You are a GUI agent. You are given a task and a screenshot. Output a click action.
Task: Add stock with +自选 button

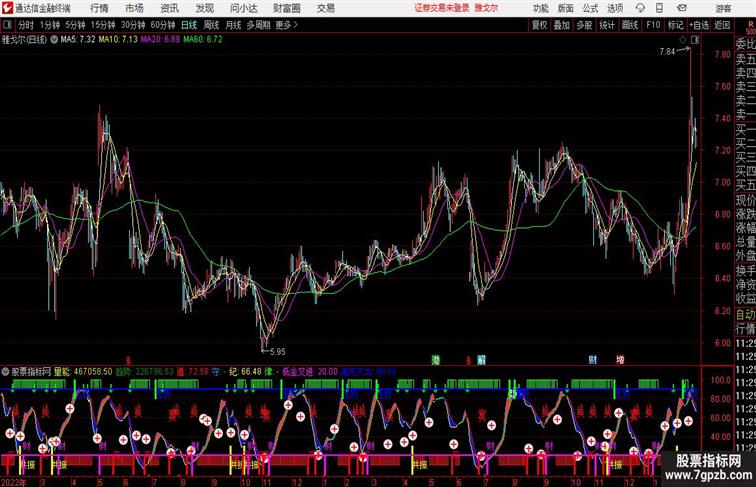[x=699, y=25]
